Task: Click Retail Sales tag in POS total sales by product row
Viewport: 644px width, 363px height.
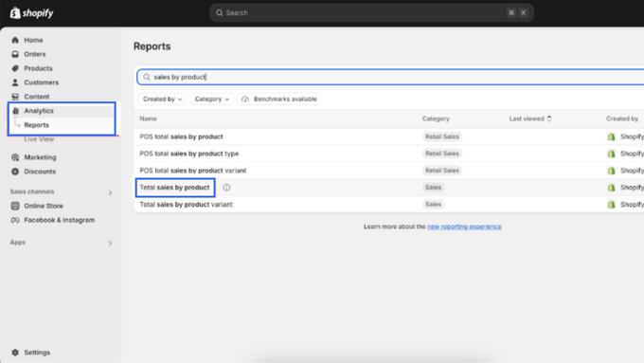Action: [x=442, y=136]
